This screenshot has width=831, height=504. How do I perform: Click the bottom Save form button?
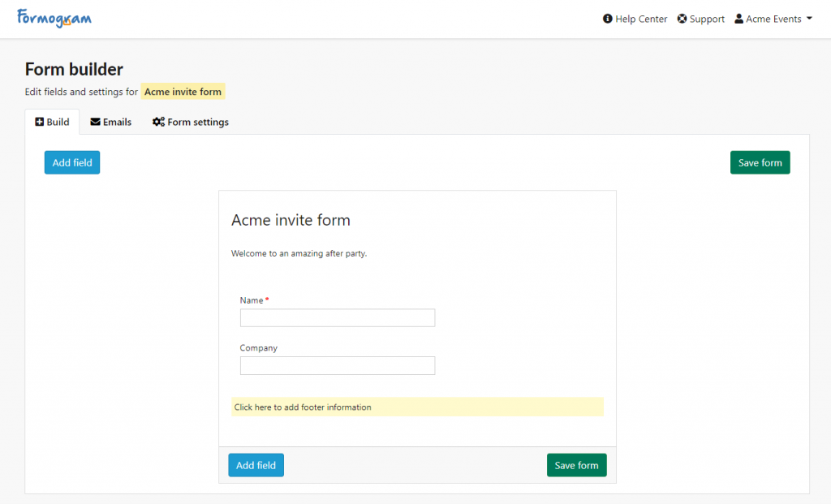(x=577, y=465)
